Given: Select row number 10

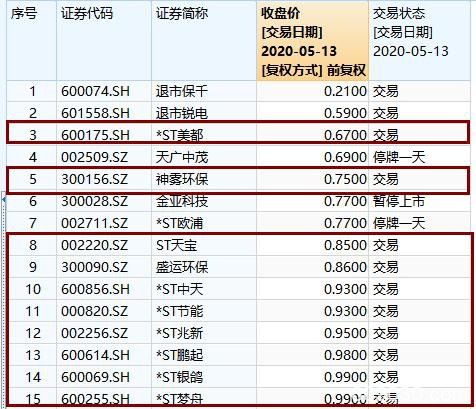Looking at the screenshot, I should pos(33,289).
